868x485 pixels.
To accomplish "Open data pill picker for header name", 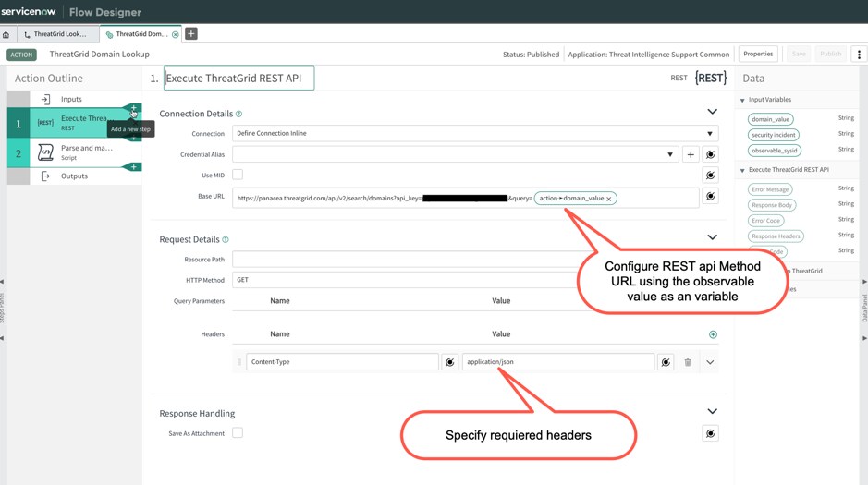I will pos(449,362).
